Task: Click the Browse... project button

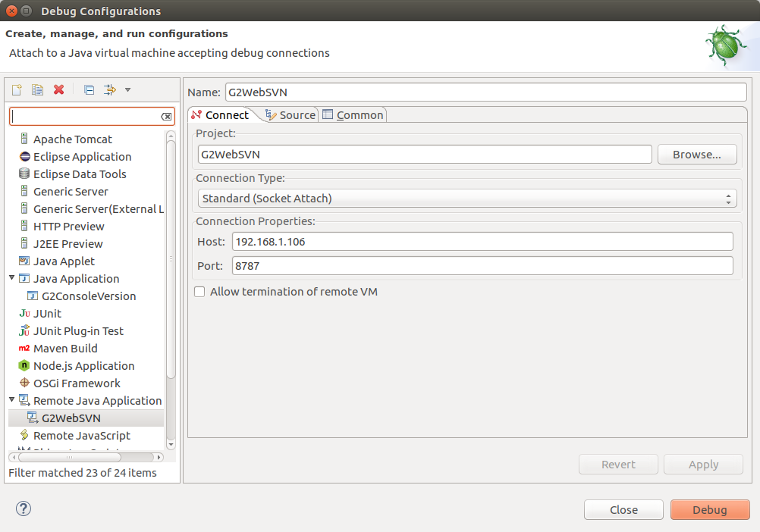Action: pos(697,155)
